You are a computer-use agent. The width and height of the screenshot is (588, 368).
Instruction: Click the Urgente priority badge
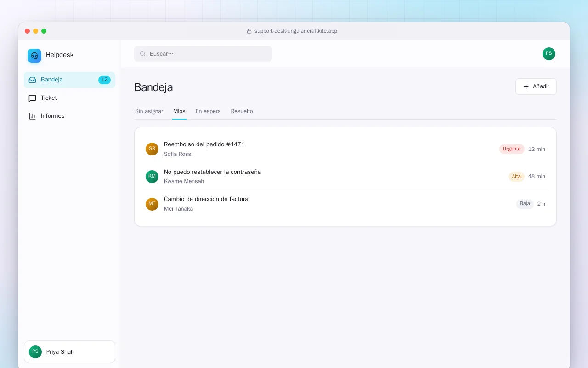(512, 149)
